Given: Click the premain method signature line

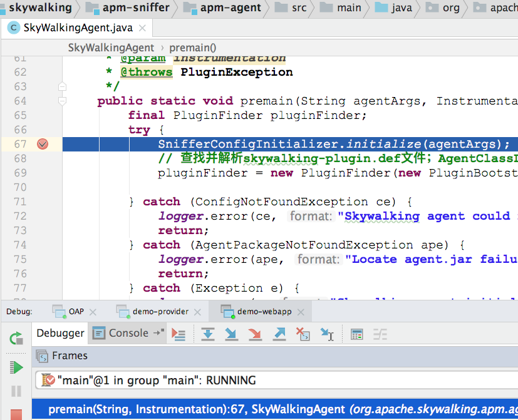Looking at the screenshot, I should (308, 101).
